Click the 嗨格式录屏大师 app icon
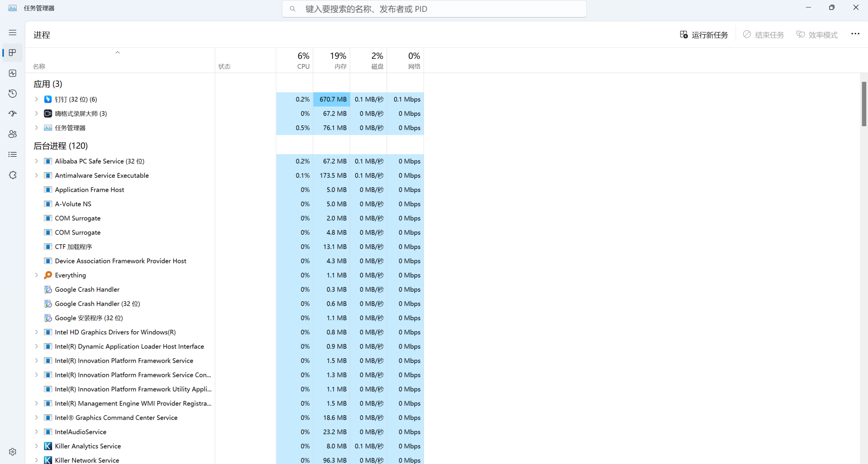 (48, 114)
